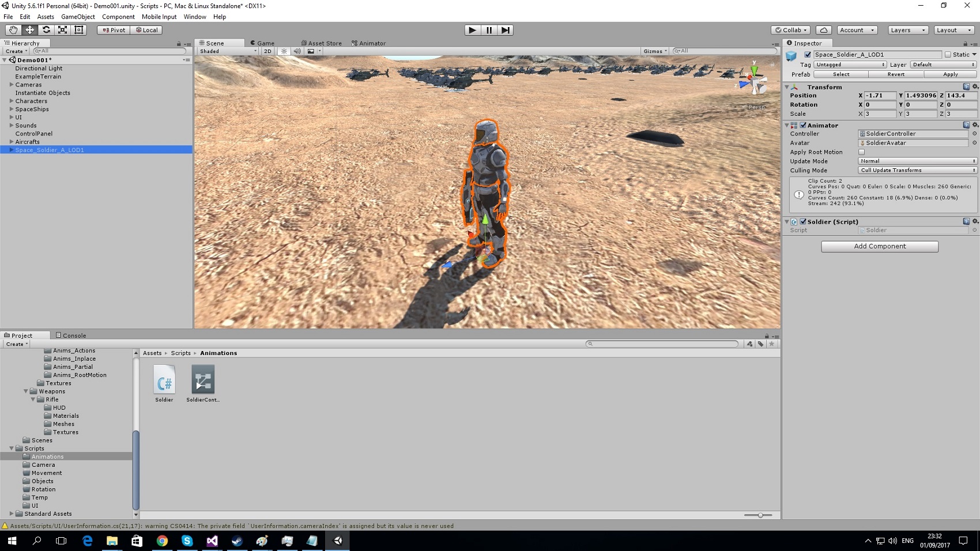Viewport: 980px width, 551px height.
Task: Select ControlPanel in Hierarchy
Action: tap(33, 134)
